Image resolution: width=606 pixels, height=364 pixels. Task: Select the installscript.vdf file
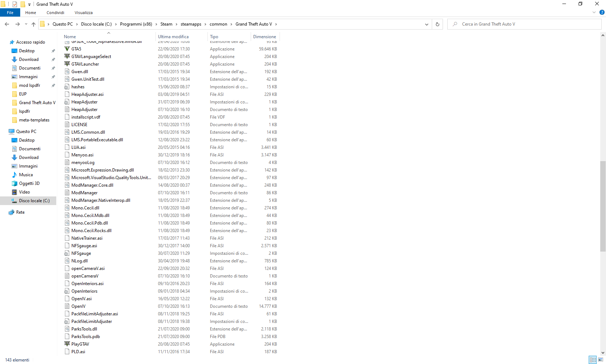tap(86, 117)
